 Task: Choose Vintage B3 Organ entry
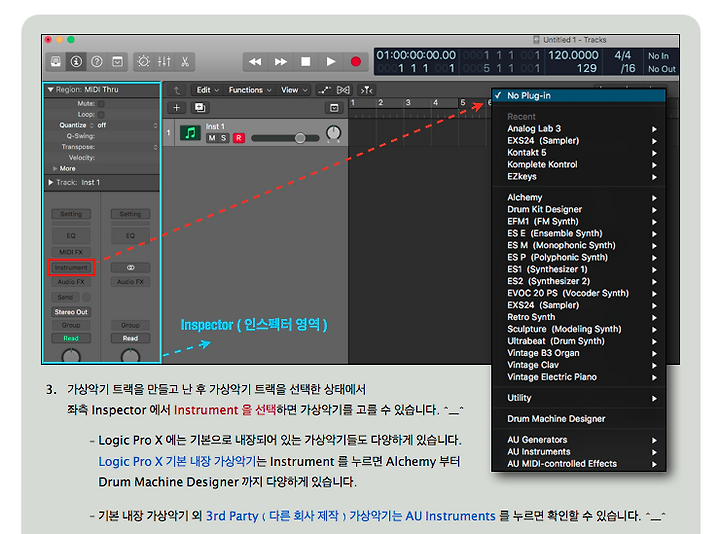(579, 353)
